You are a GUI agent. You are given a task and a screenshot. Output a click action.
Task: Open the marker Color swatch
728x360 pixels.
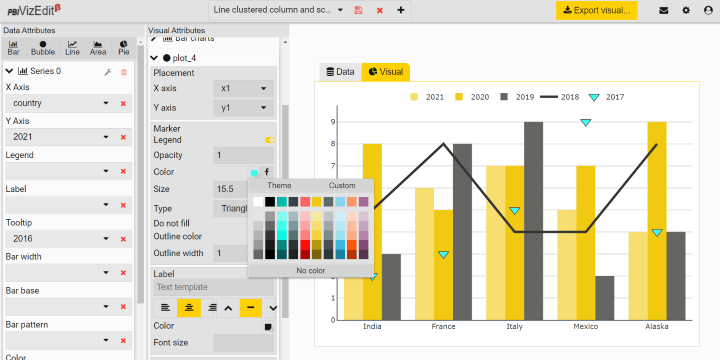coord(254,173)
